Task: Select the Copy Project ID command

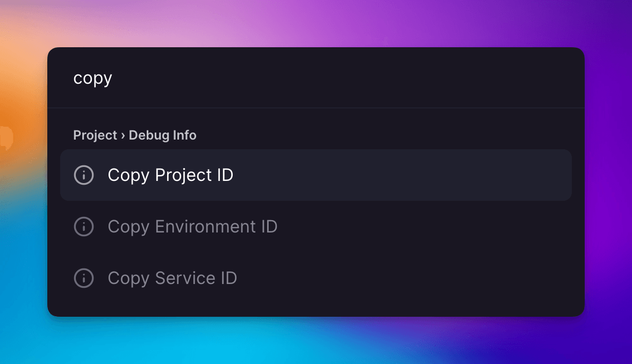Action: pyautogui.click(x=170, y=175)
